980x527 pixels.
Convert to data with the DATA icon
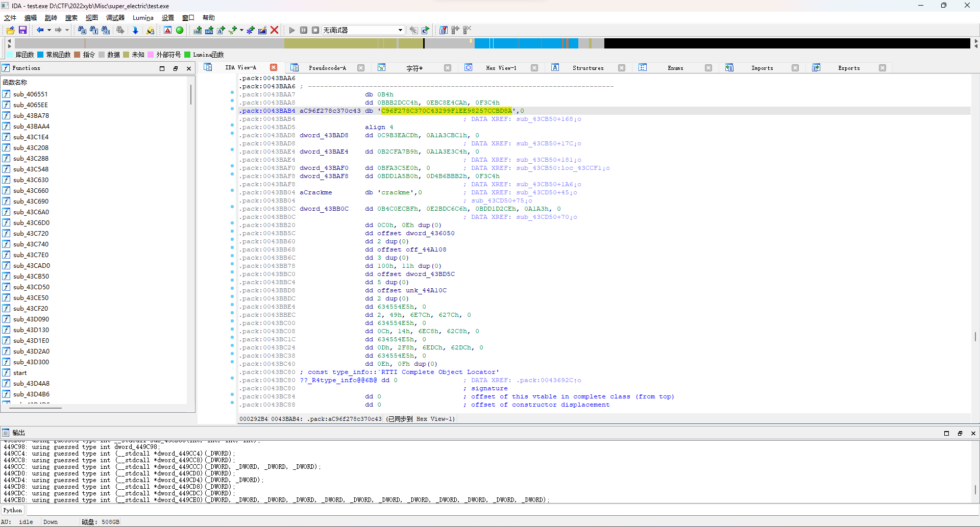tap(209, 31)
